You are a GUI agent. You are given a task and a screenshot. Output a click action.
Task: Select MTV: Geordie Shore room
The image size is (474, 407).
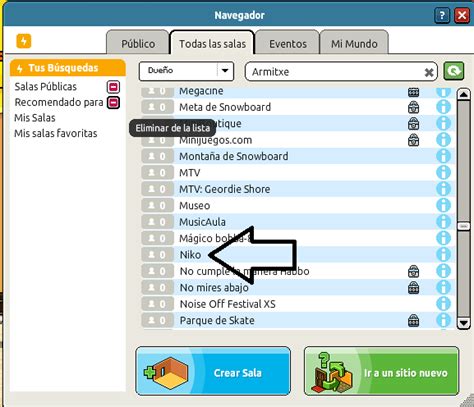pos(298,189)
